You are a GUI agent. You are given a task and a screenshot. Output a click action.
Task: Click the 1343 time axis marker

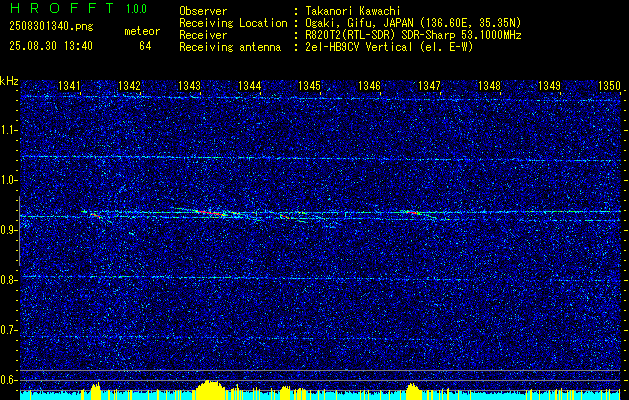(189, 86)
